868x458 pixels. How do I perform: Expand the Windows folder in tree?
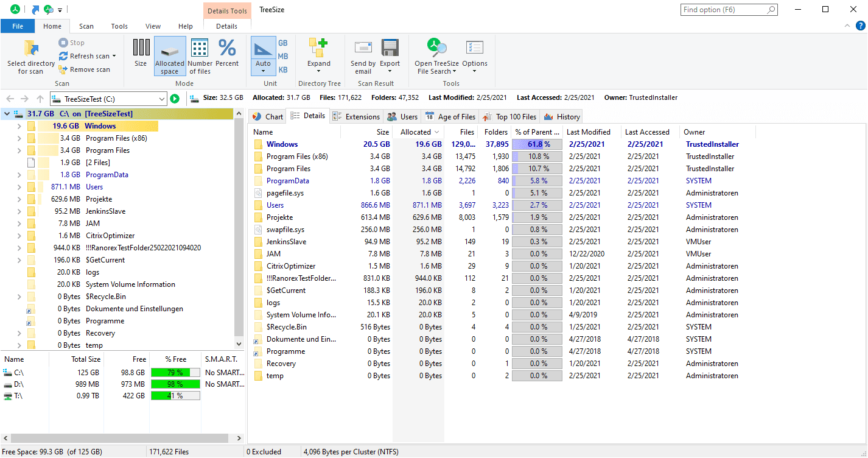coord(19,126)
